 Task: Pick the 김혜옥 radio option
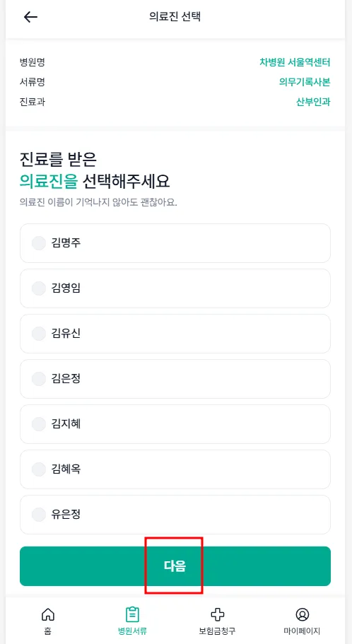click(39, 469)
